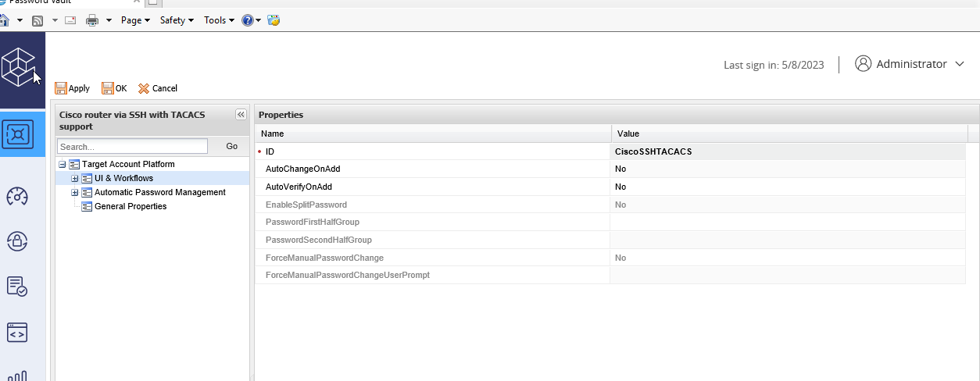Click the AutoChangeOnAdd No value
This screenshot has height=381, width=980.
pyautogui.click(x=621, y=169)
